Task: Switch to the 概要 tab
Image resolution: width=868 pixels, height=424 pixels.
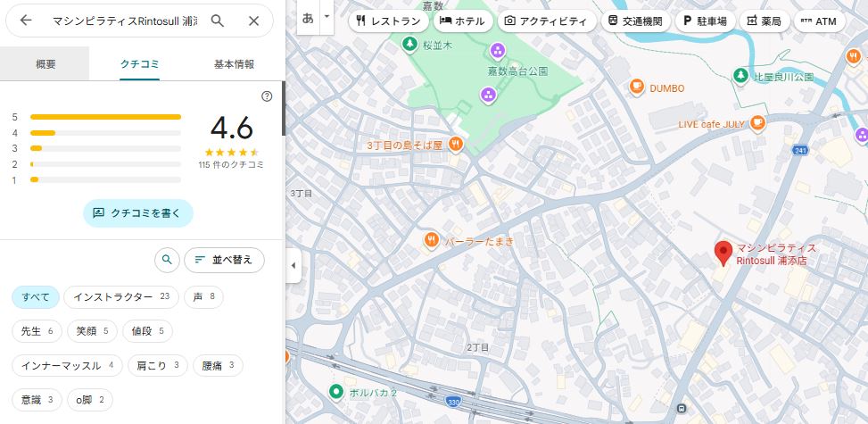Action: click(x=45, y=64)
